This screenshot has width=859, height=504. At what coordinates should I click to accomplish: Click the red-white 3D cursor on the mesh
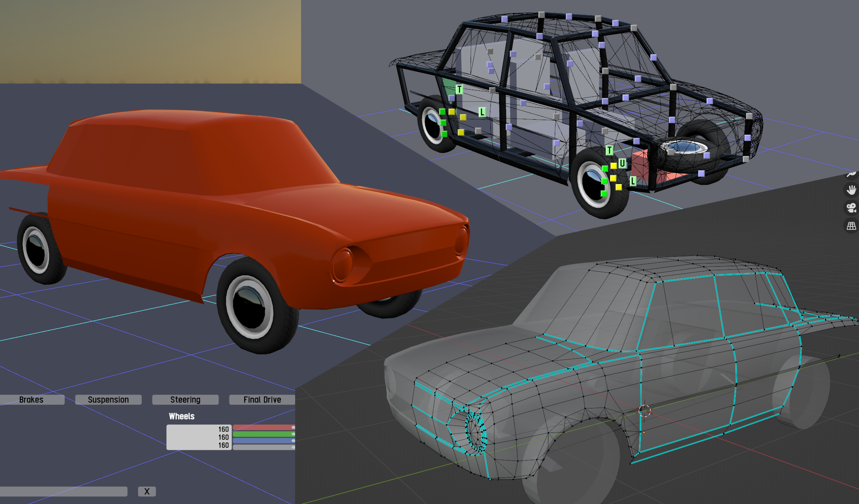tap(644, 411)
